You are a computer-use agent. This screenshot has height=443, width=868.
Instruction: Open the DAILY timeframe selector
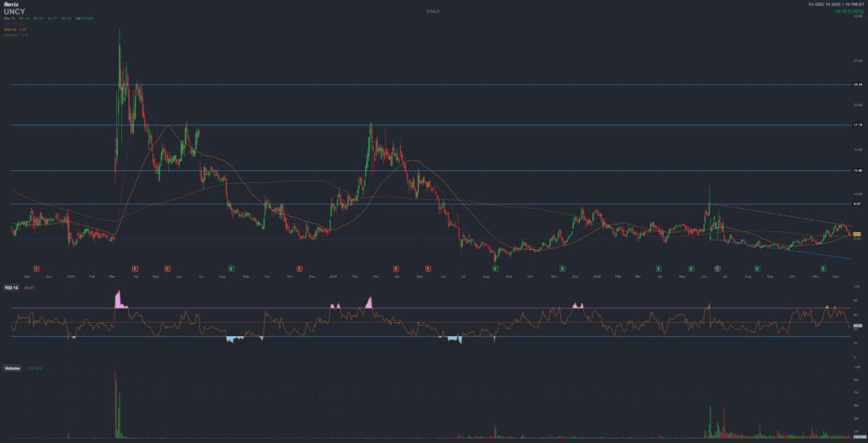[433, 11]
